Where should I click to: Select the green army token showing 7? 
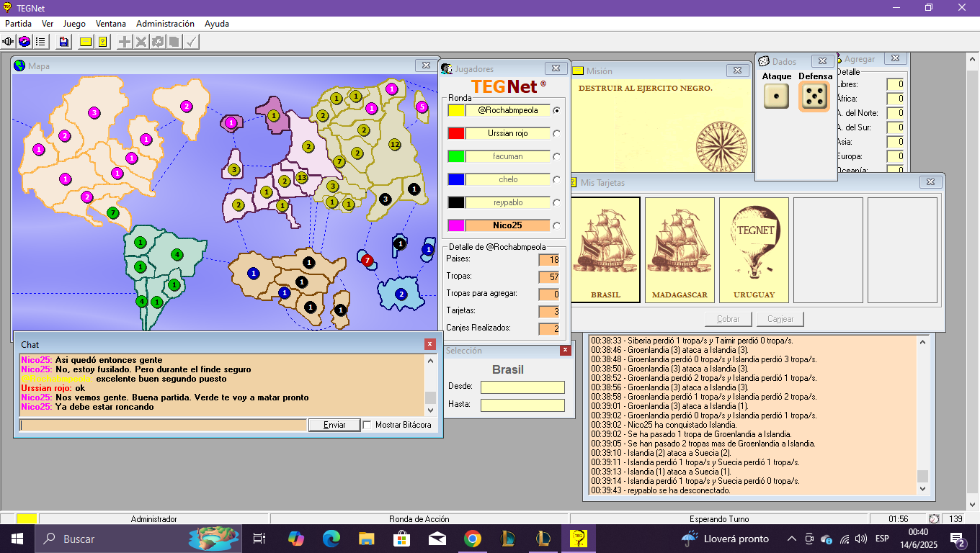(112, 212)
